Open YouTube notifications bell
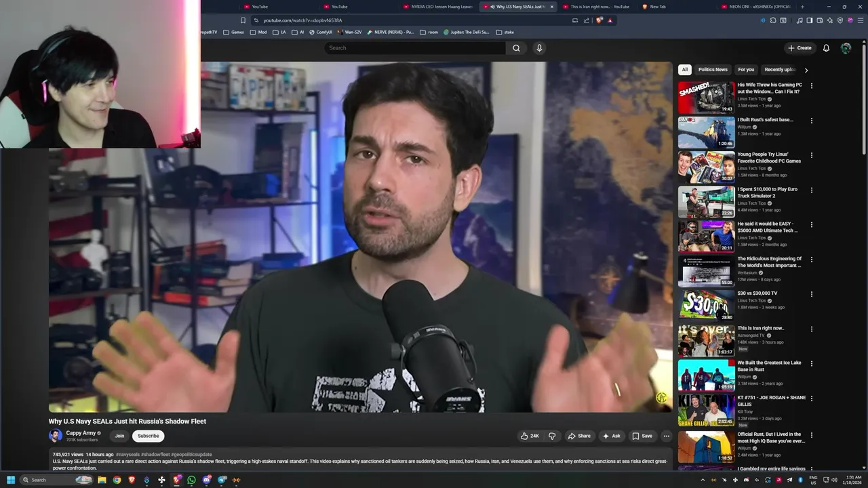Viewport: 868px width, 488px height. (x=826, y=48)
